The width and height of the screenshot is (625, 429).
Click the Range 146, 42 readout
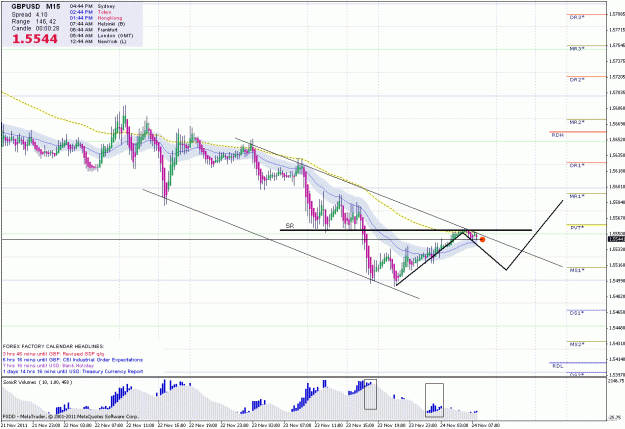point(34,22)
